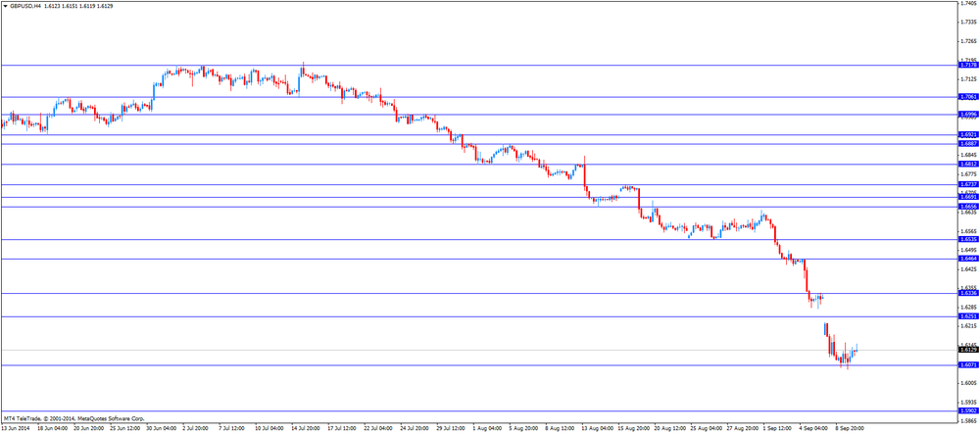Select the 1.6996 horizontal level price tag

[967, 115]
